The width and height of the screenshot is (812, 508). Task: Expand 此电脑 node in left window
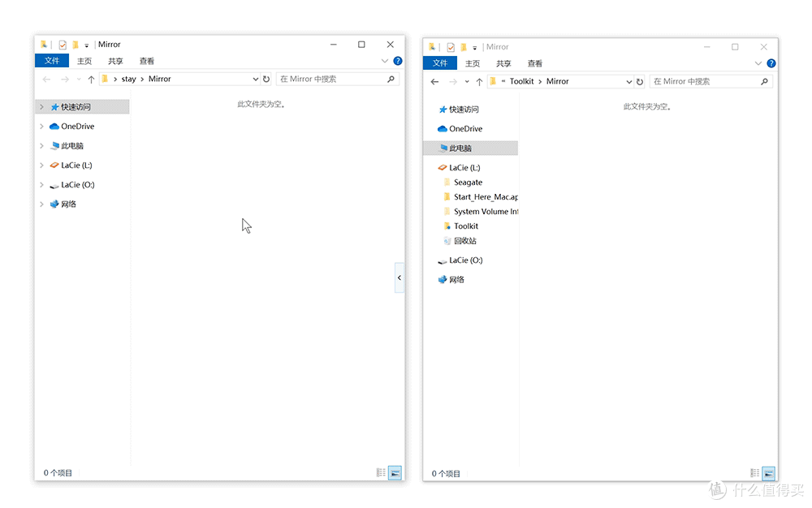click(41, 146)
